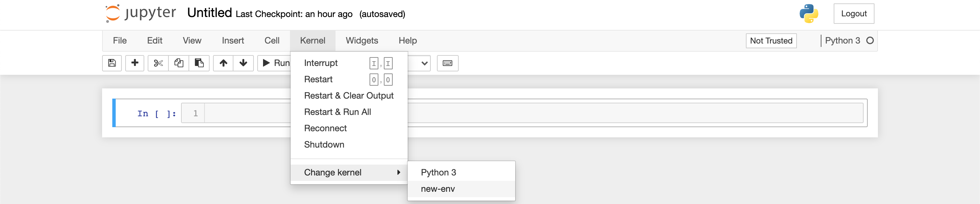980x204 pixels.
Task: Insert cell below with plus icon
Action: (135, 63)
